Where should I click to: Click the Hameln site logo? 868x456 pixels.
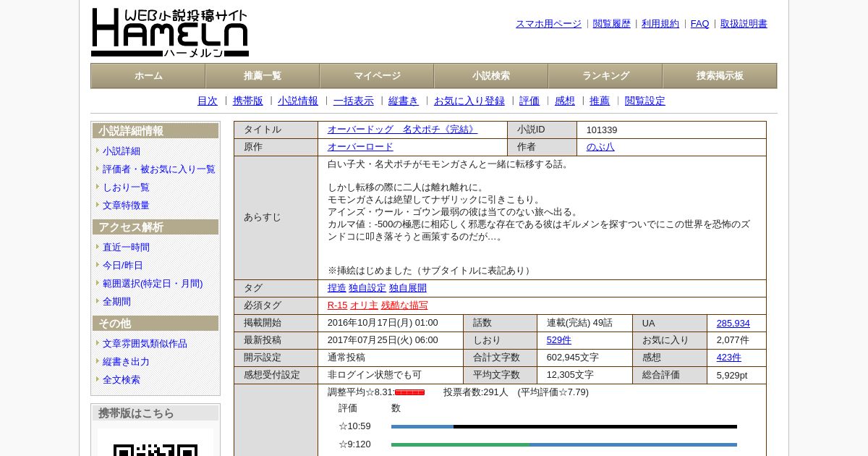pos(170,33)
